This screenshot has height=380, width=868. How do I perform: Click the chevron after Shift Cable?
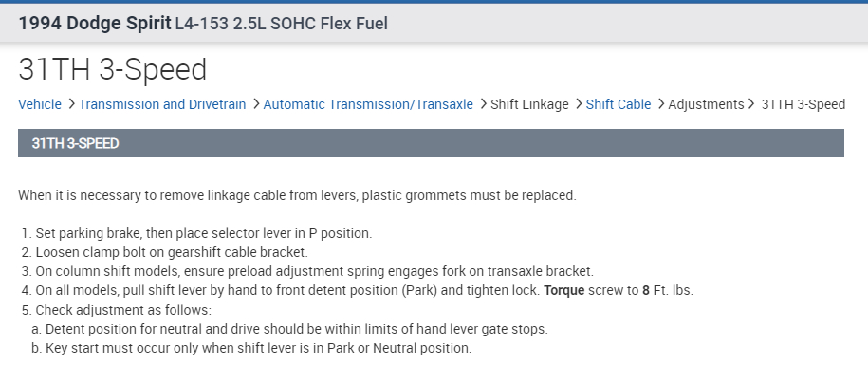tap(659, 104)
